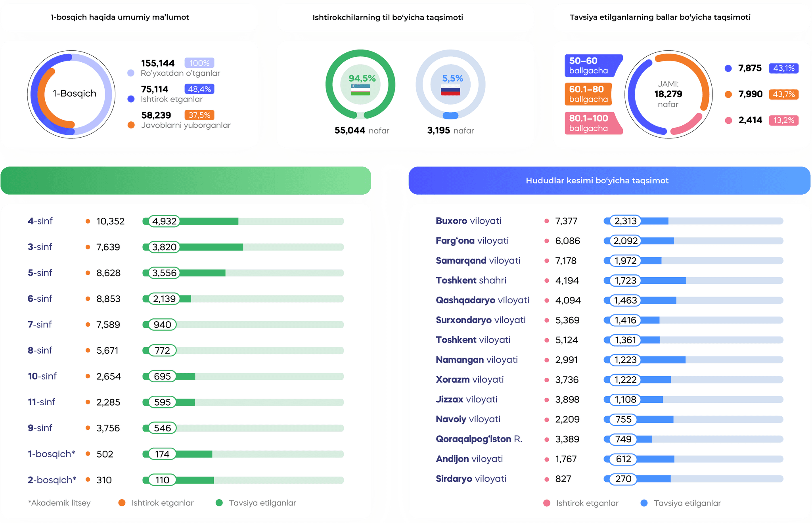Click the 2-bosqich* value 110 pill
812x523 pixels.
162,480
